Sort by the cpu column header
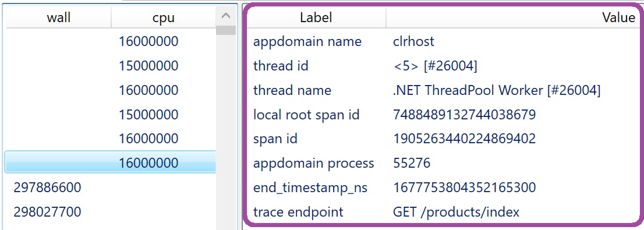Image resolution: width=644 pixels, height=230 pixels. [x=164, y=17]
